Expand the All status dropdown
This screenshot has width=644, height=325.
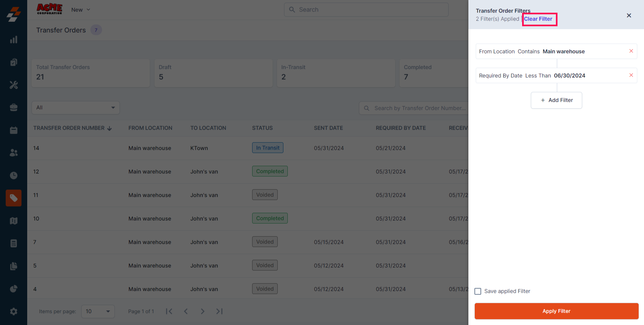(x=76, y=107)
